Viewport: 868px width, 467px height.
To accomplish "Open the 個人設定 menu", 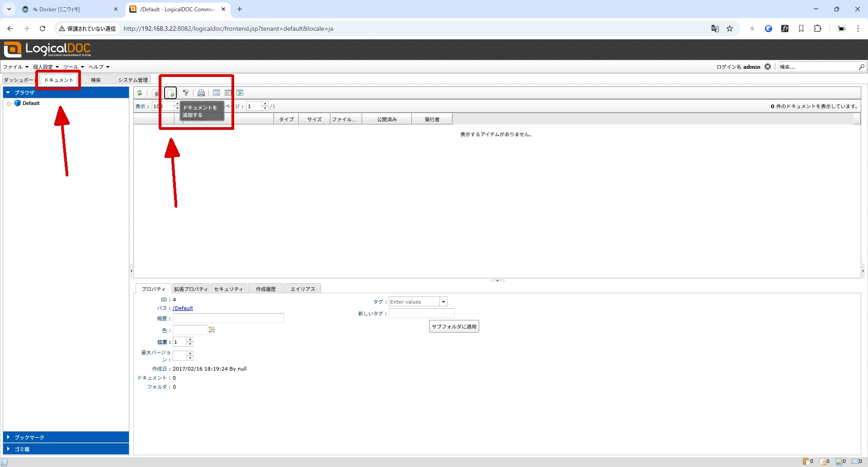I will tap(46, 67).
